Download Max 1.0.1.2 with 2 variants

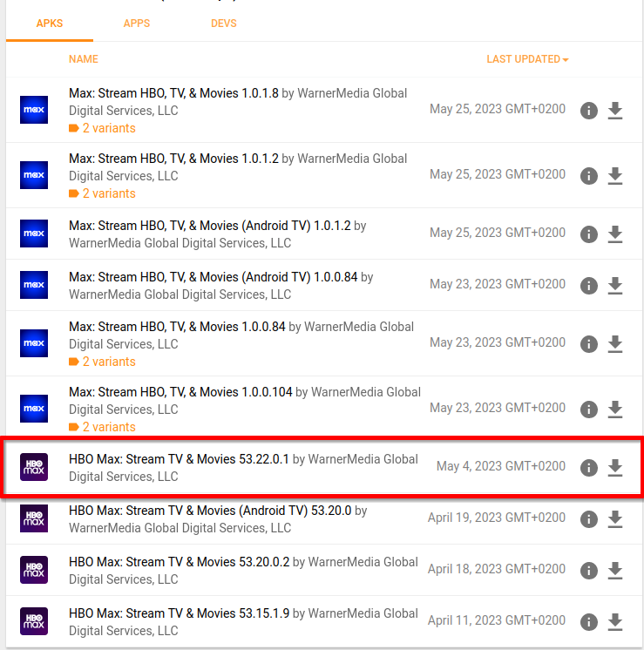pyautogui.click(x=615, y=176)
